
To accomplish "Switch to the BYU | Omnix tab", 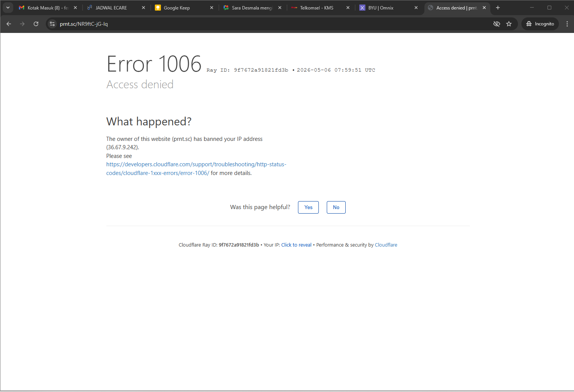I will coord(388,8).
